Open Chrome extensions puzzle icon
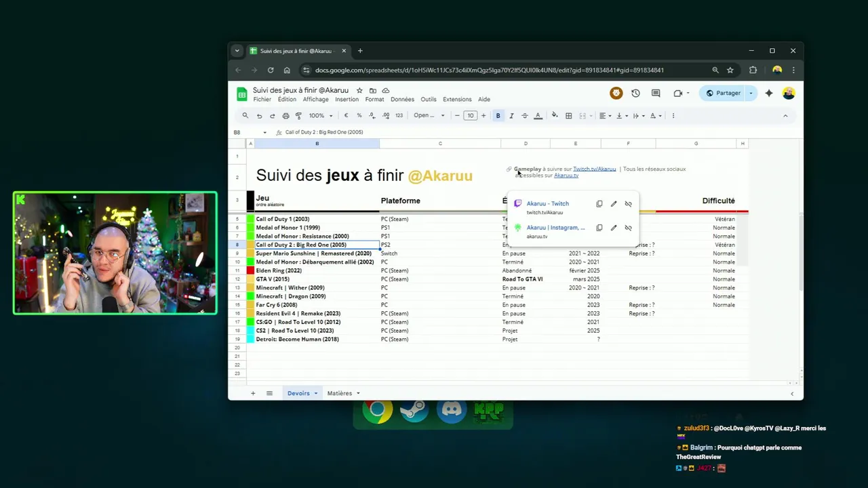Screen dimensions: 868x488 coord(753,70)
